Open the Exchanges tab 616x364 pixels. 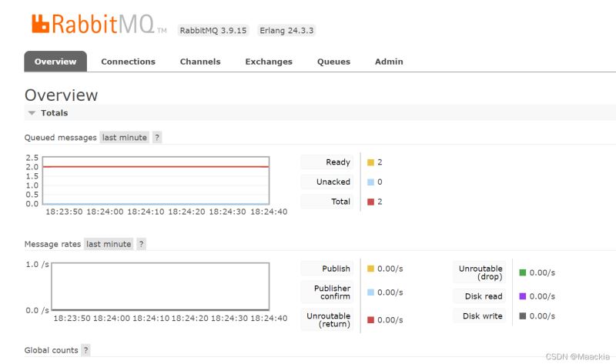click(269, 62)
